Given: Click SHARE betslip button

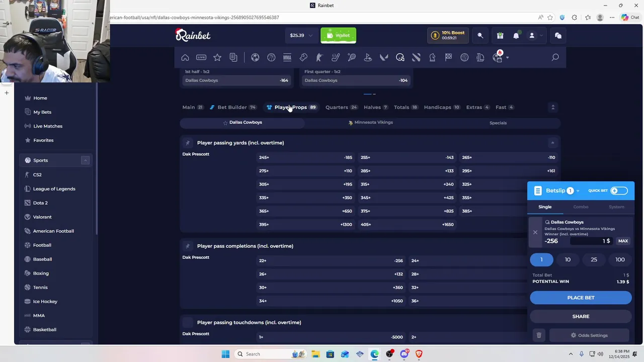Looking at the screenshot, I should tap(581, 316).
